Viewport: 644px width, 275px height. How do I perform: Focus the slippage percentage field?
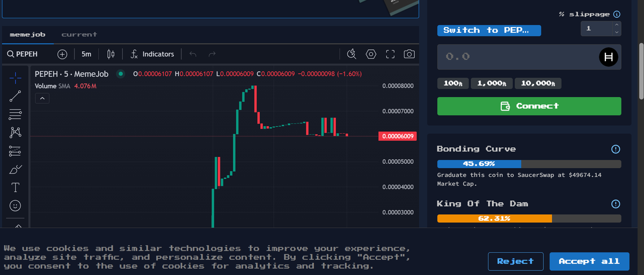pos(596,28)
